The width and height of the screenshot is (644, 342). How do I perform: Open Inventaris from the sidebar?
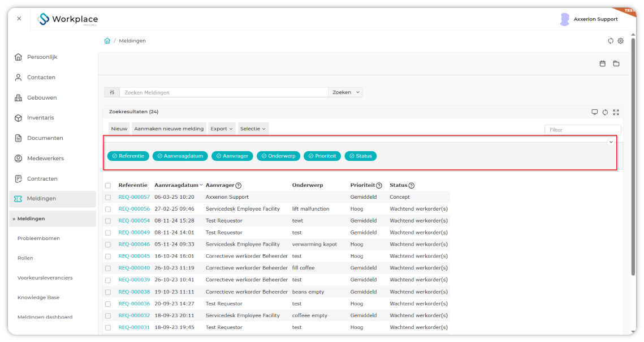[x=40, y=118]
